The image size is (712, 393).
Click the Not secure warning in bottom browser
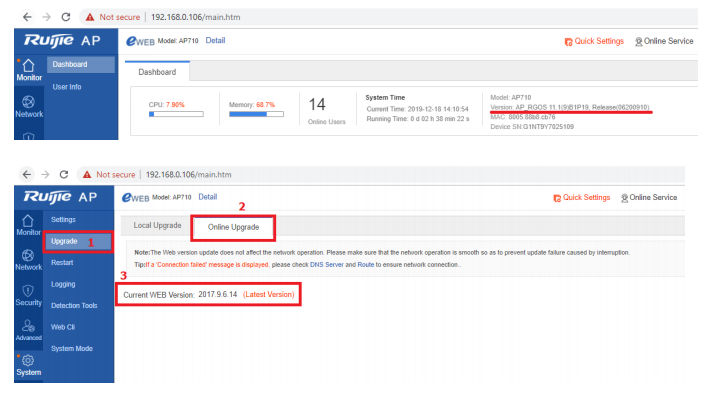point(109,174)
